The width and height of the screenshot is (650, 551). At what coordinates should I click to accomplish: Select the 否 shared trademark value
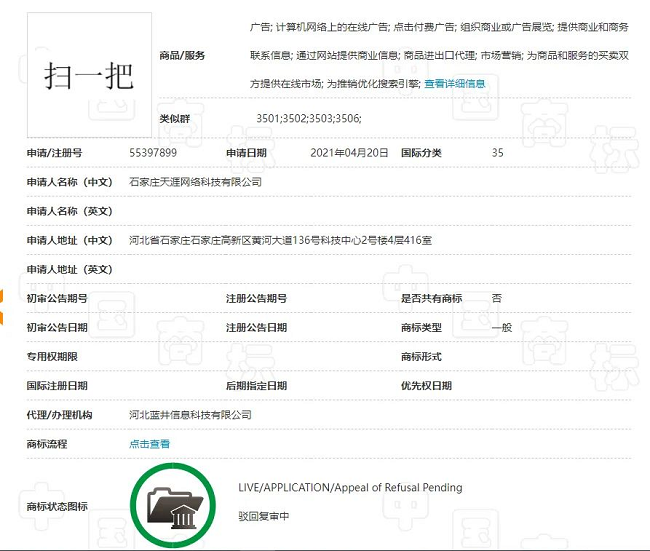(497, 298)
